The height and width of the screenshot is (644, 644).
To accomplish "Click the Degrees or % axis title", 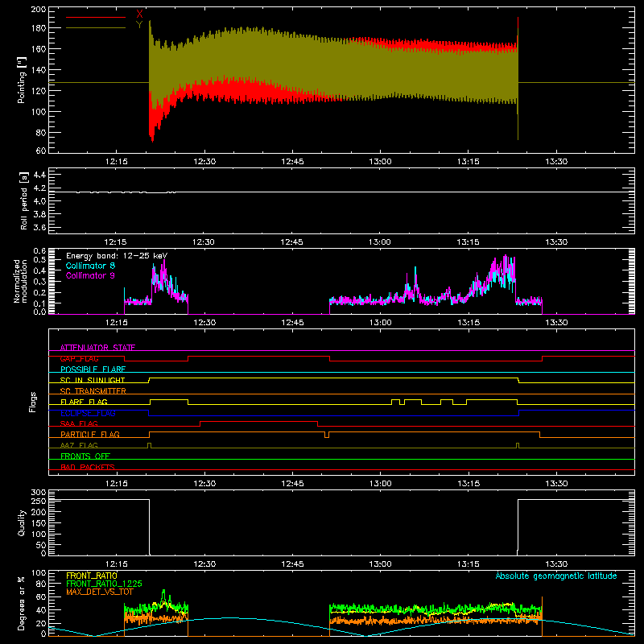I will [22, 603].
